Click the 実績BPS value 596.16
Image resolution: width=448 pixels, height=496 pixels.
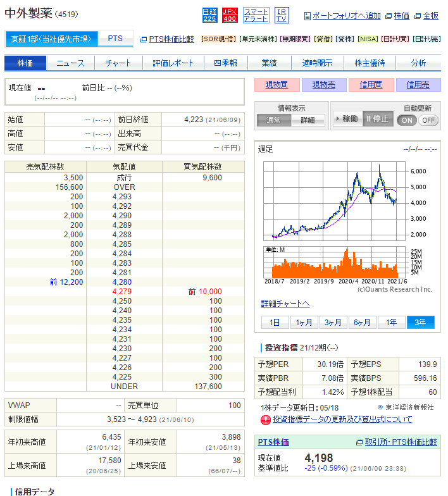[425, 378]
